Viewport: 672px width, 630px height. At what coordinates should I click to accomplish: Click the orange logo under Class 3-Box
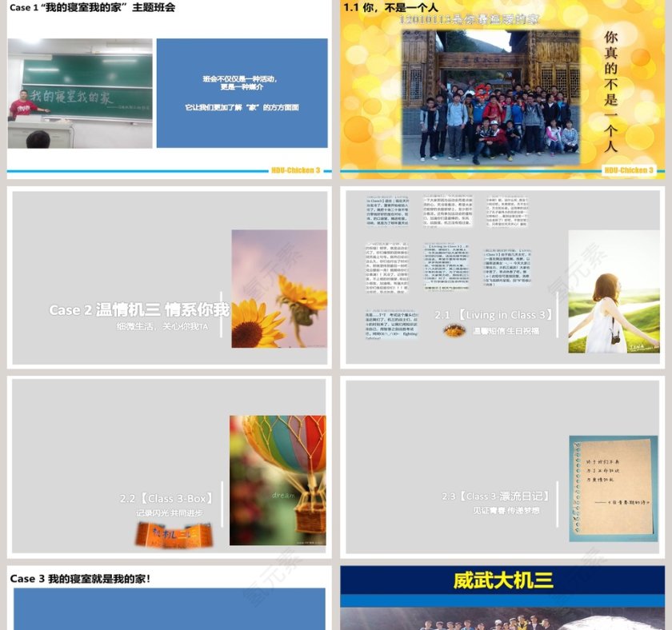(174, 534)
